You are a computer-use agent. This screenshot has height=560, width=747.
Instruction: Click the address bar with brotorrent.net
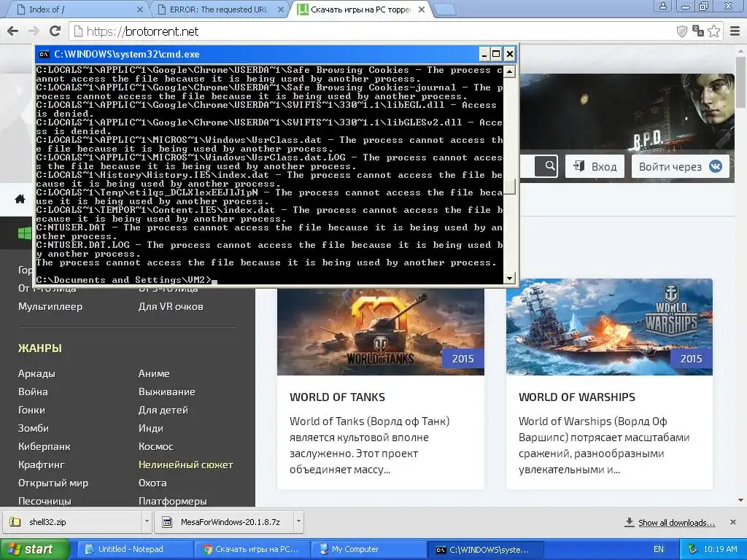[x=371, y=31]
